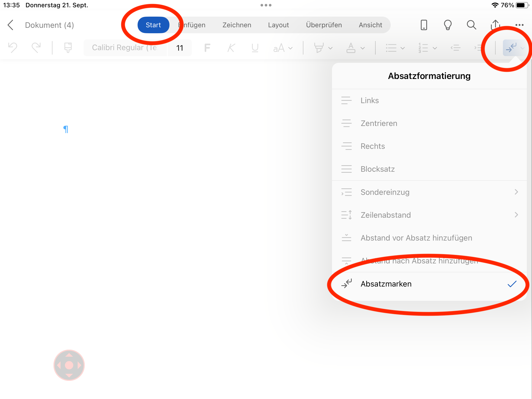Open the Überprüfen tab
Screen dimensions: 532x399
pos(324,25)
